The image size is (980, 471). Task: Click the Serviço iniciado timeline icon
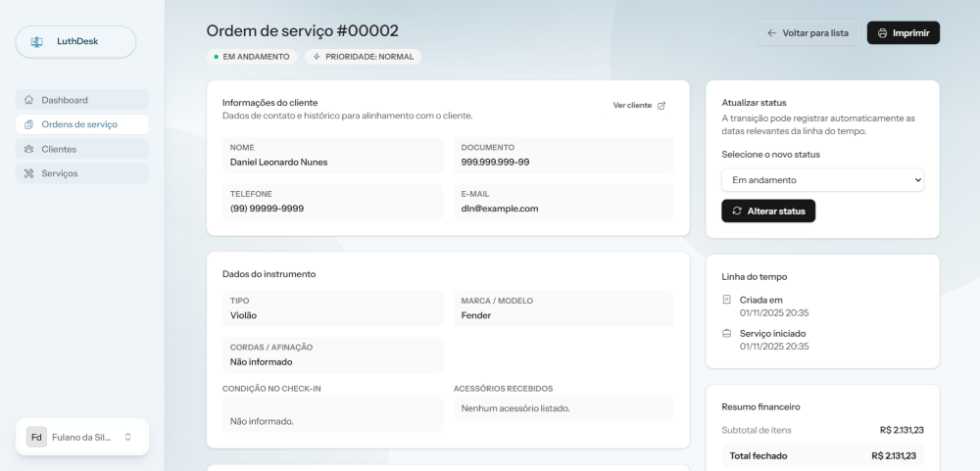coord(726,334)
